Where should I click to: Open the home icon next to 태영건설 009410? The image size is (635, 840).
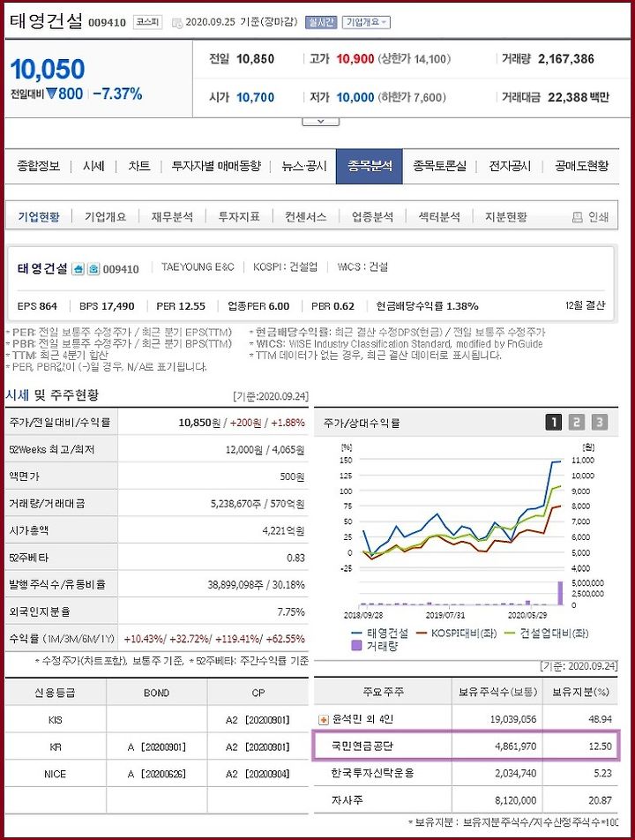pos(78,269)
